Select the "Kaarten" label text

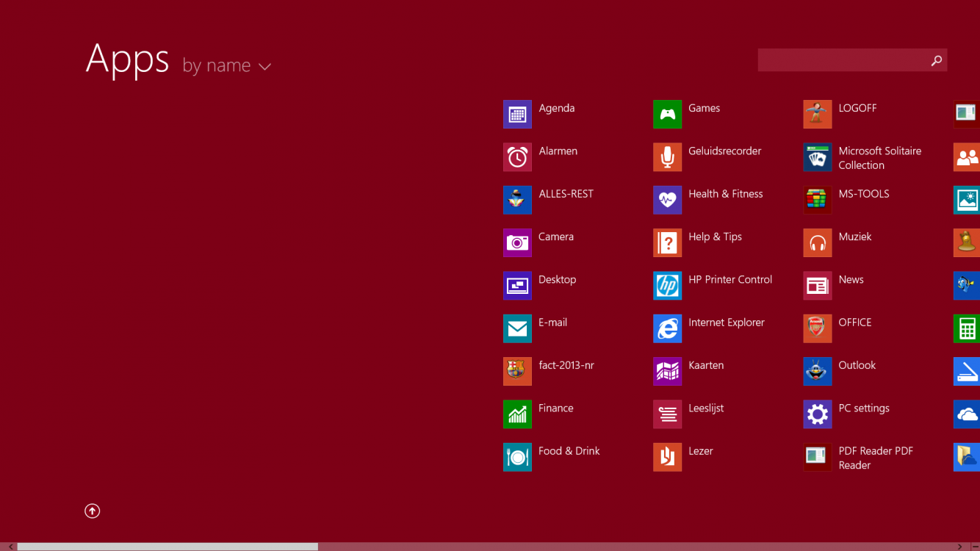[706, 365]
